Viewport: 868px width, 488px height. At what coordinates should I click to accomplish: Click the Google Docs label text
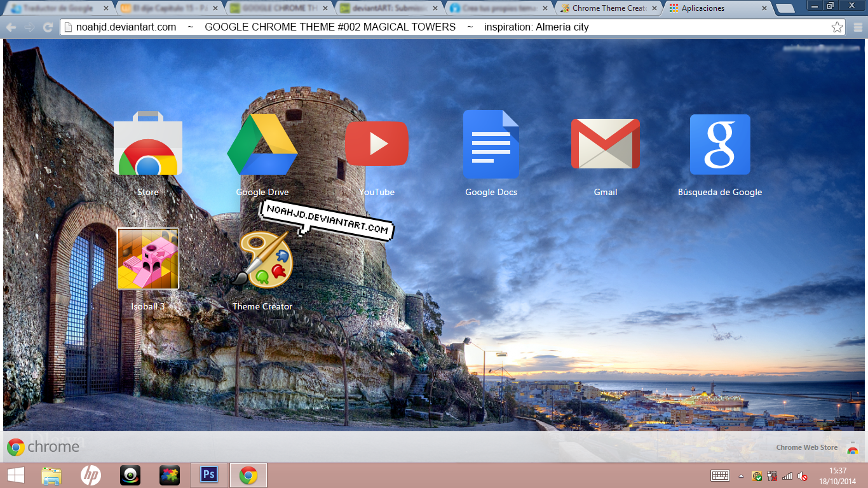[x=491, y=192]
